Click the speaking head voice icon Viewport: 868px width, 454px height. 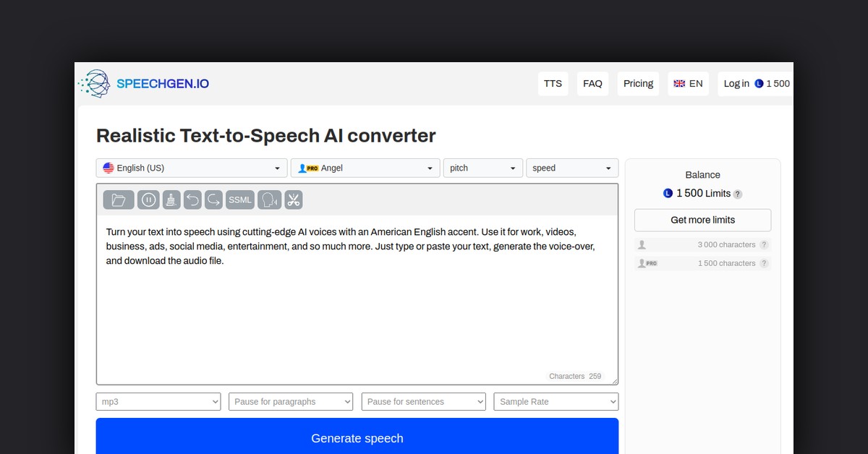coord(270,200)
